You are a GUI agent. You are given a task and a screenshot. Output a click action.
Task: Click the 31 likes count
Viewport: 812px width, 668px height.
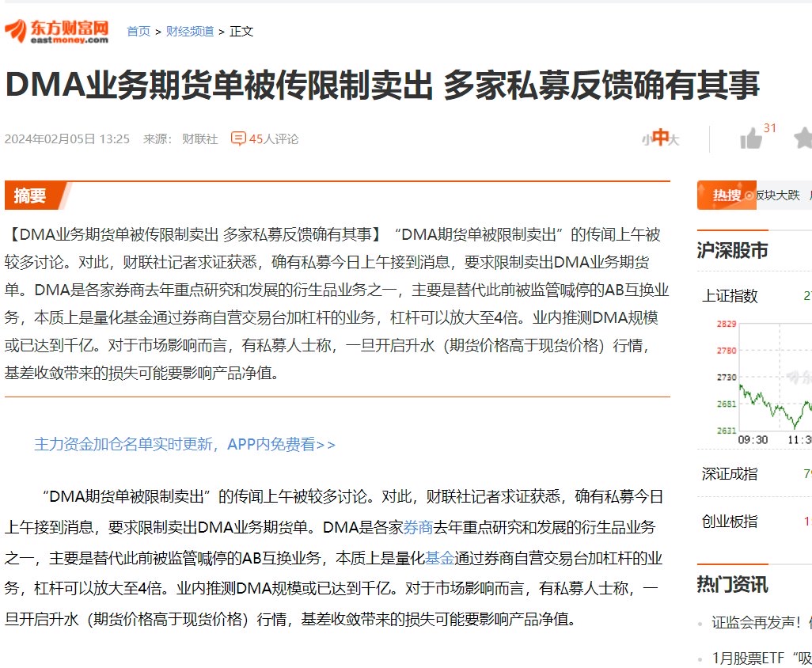coord(770,128)
